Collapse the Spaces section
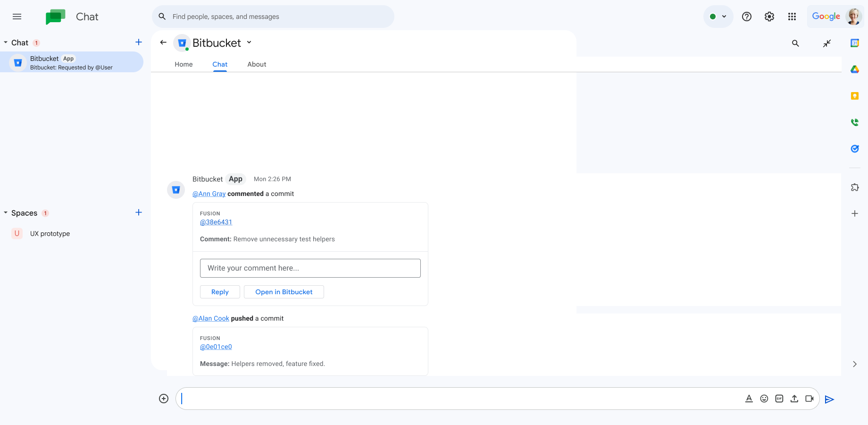Image resolution: width=868 pixels, height=425 pixels. [6, 213]
